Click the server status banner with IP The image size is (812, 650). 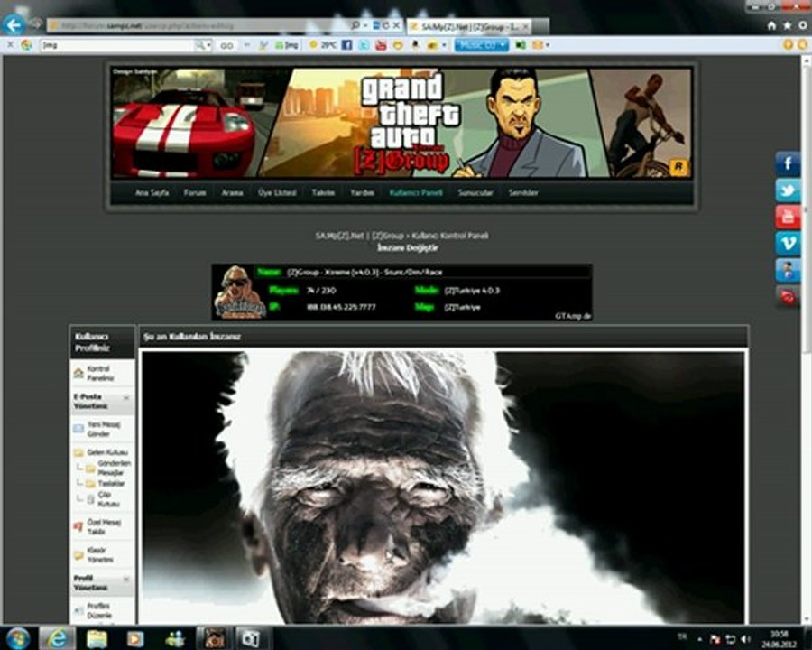tap(401, 292)
